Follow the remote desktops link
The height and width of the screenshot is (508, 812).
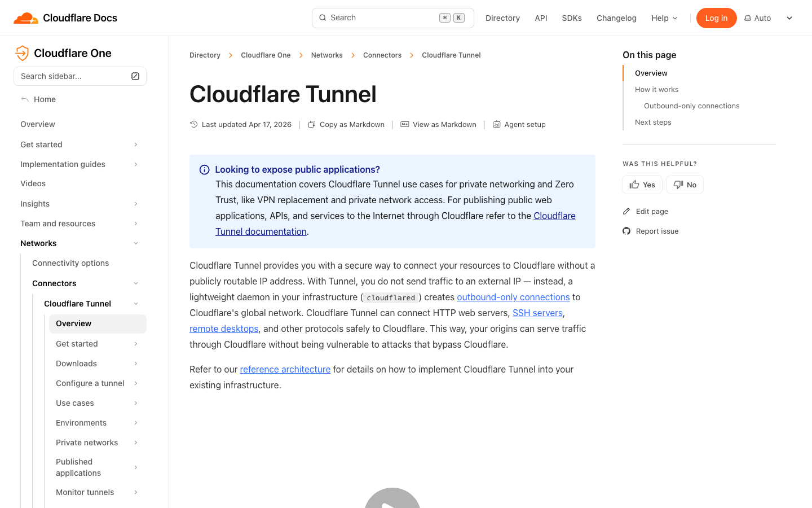[224, 329]
